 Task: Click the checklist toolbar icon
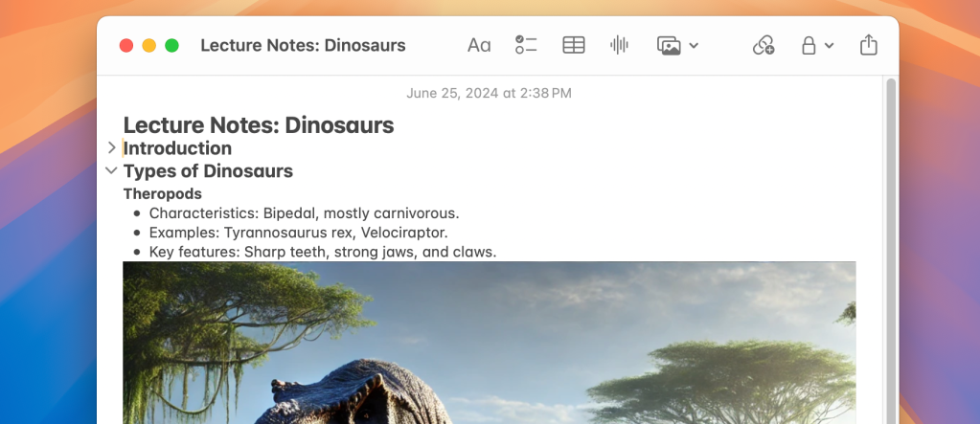(526, 45)
